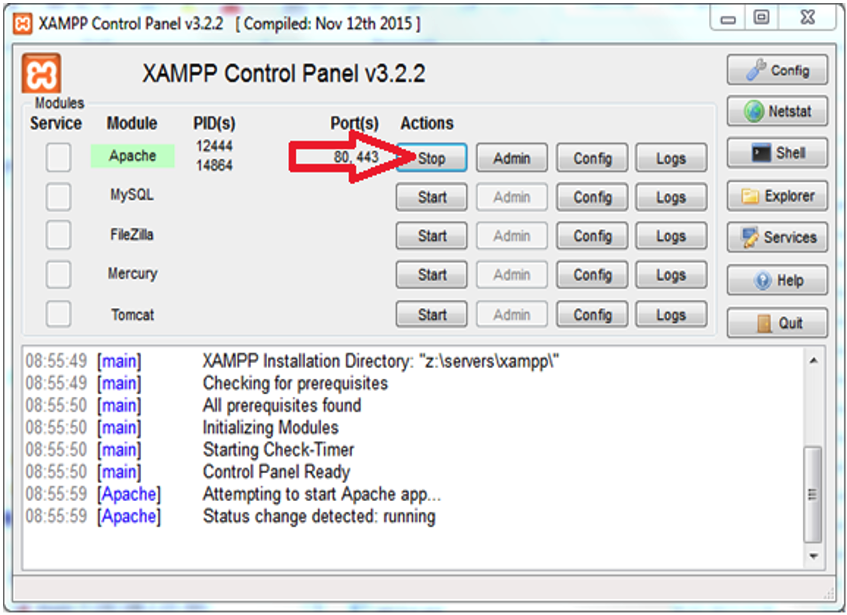Screen dimensions: 847x615
Task: Start the Mercury module
Action: [432, 275]
